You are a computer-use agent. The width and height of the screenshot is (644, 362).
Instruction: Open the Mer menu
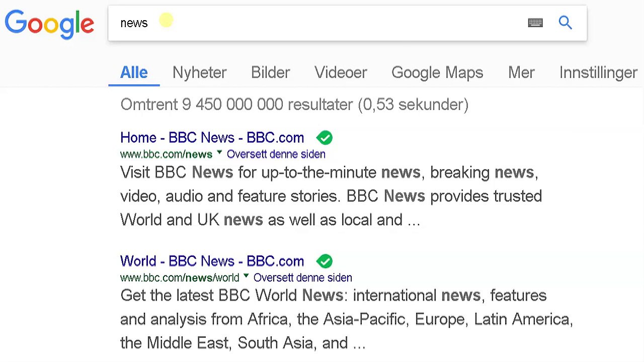521,72
